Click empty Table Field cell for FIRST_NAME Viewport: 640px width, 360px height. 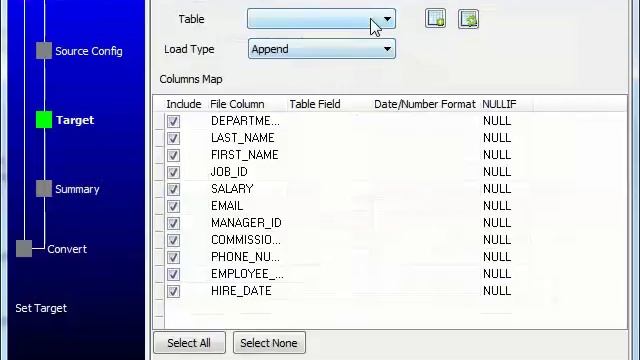tap(329, 155)
